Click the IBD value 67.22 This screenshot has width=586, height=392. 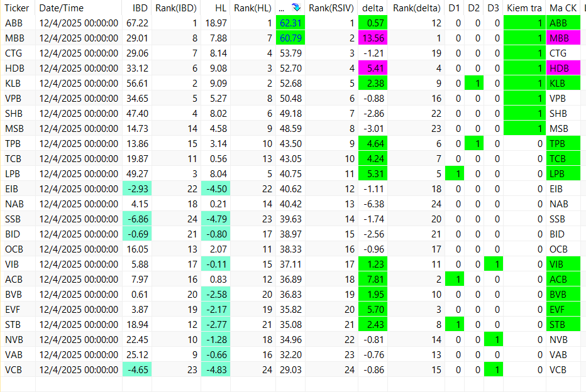[x=137, y=23]
